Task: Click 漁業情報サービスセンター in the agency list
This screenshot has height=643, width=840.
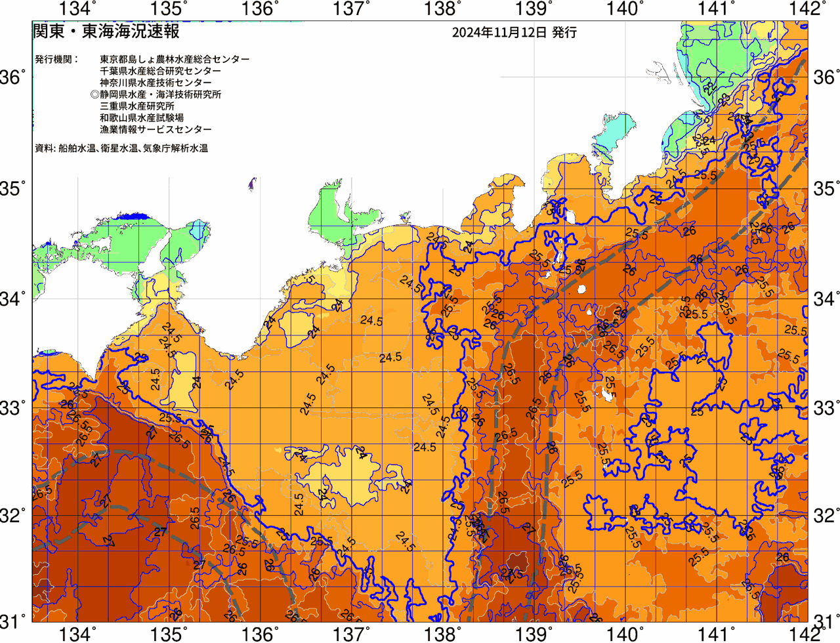Action: [156, 130]
